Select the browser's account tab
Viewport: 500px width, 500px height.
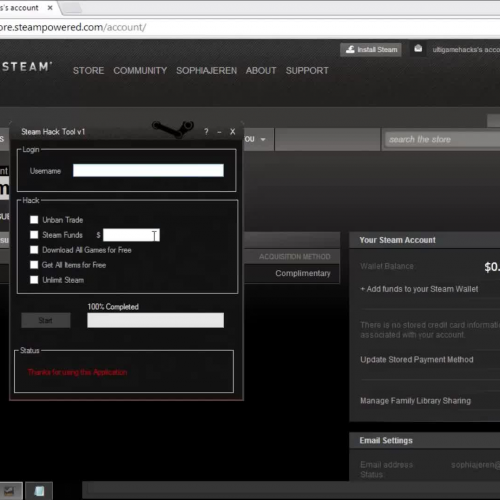pos(25,8)
